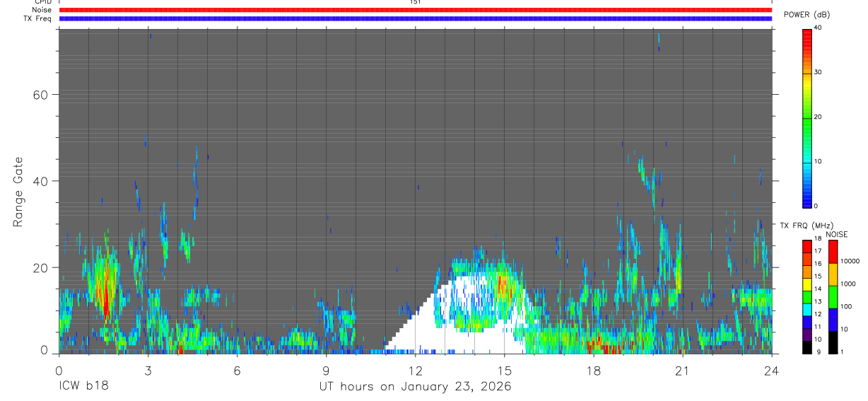The width and height of the screenshot is (868, 401).
Task: Click the 'TX FRQ (MHz)' legend title
Action: [805, 225]
